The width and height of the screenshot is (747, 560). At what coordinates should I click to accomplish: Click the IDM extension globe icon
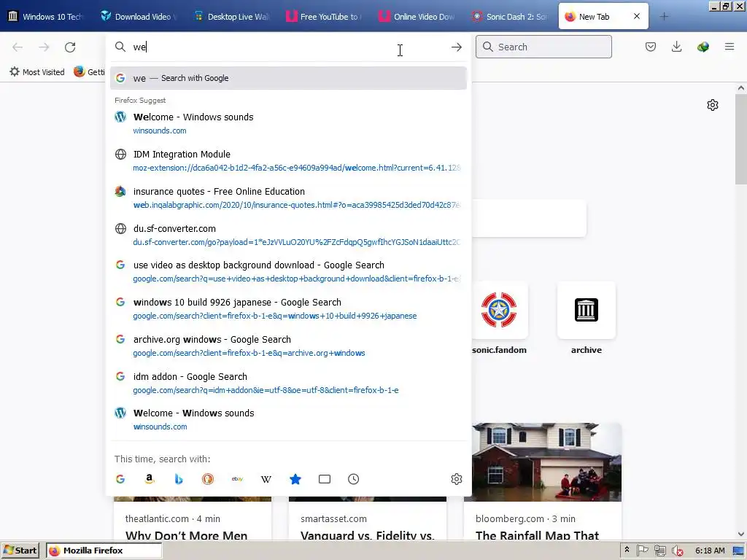point(703,47)
